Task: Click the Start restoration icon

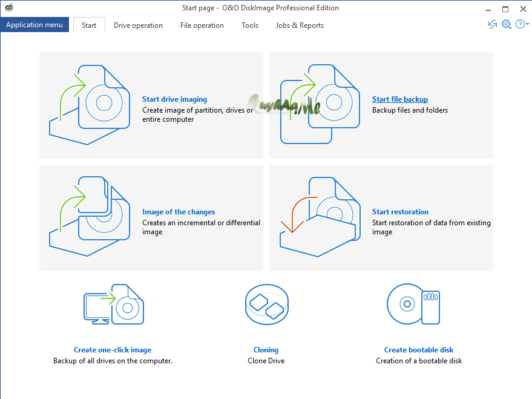Action: (320, 217)
